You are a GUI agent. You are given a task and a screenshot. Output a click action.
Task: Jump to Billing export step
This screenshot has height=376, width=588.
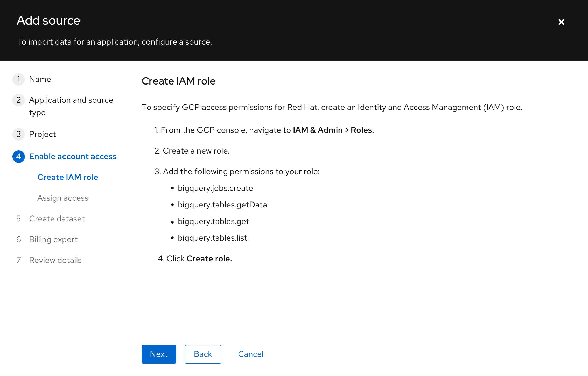pyautogui.click(x=53, y=239)
